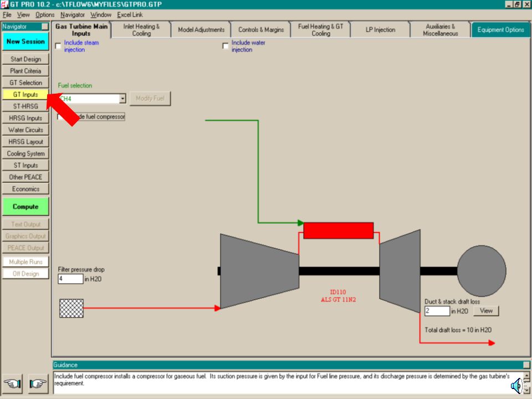The width and height of the screenshot is (532, 399).
Task: Click the Filter pressure drop input field
Action: tap(70, 279)
